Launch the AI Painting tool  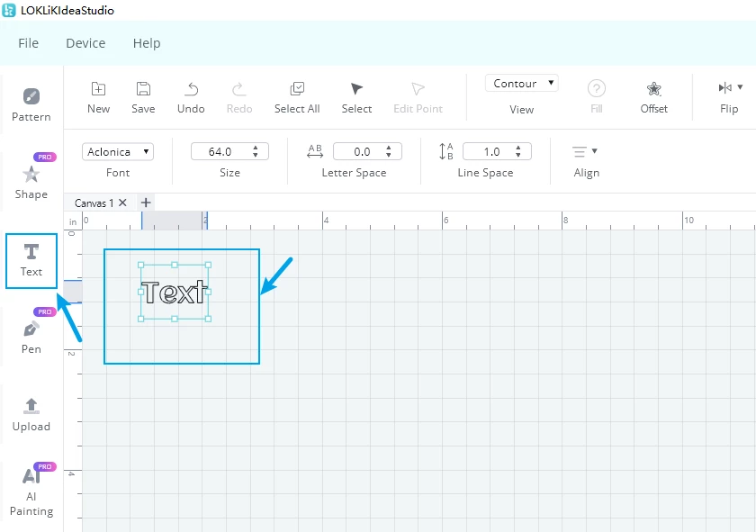(x=31, y=492)
